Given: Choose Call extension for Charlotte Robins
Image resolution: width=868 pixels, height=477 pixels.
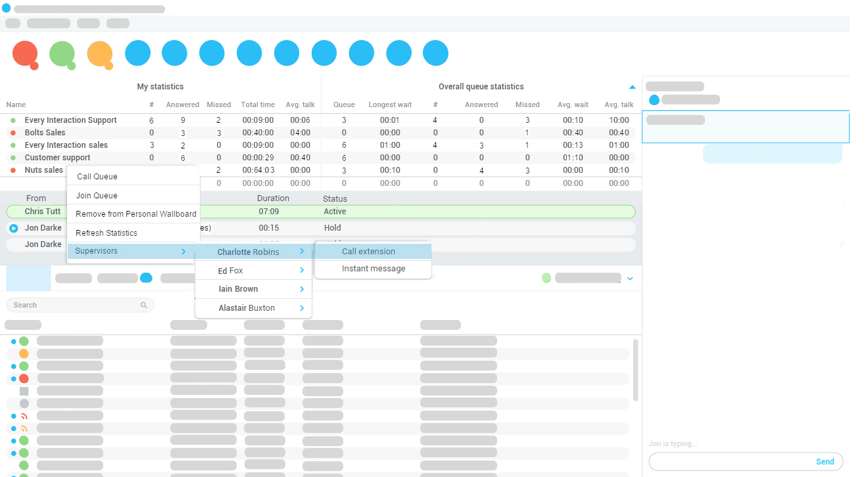Looking at the screenshot, I should [368, 252].
